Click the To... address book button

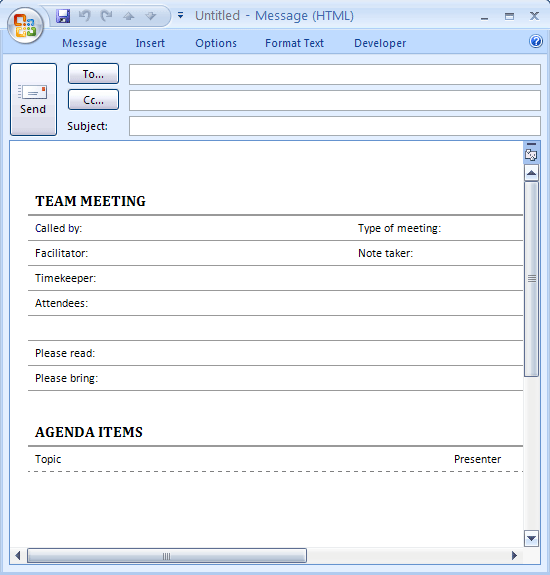point(94,74)
